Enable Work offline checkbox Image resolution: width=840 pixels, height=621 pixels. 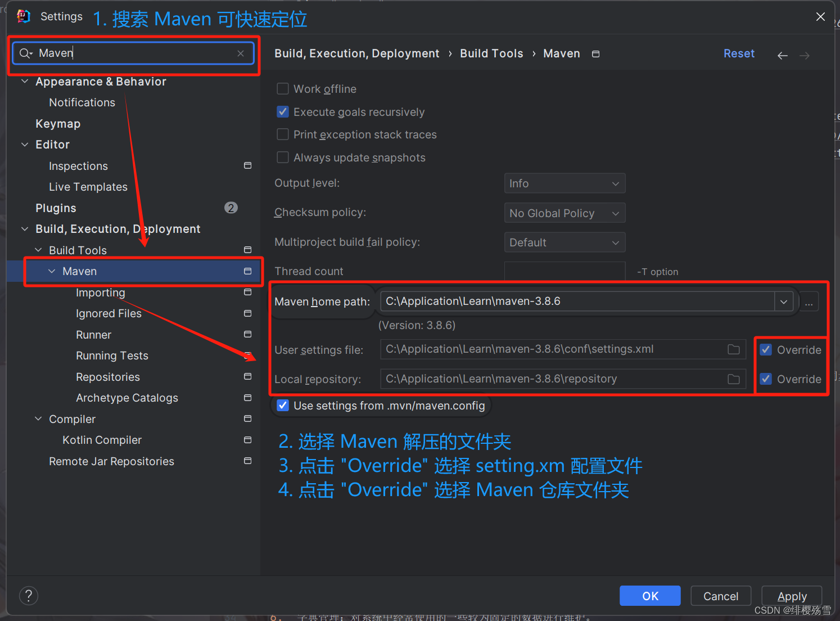[283, 89]
